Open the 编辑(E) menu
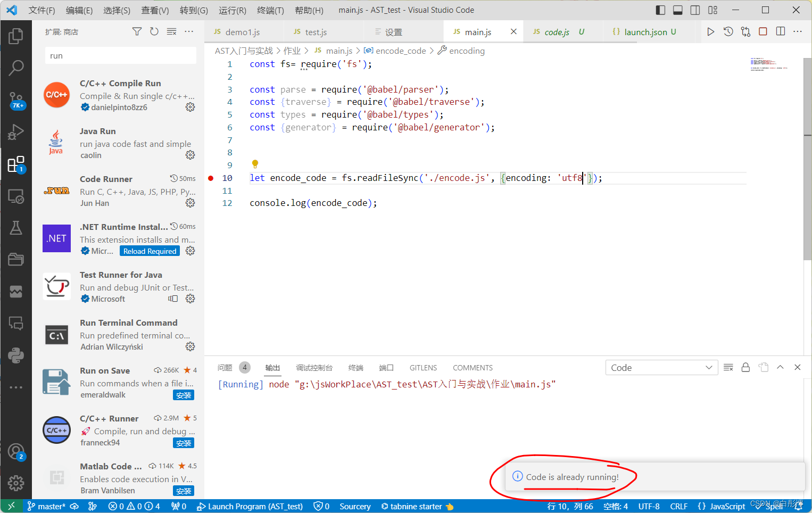The width and height of the screenshot is (812, 513). click(x=79, y=10)
